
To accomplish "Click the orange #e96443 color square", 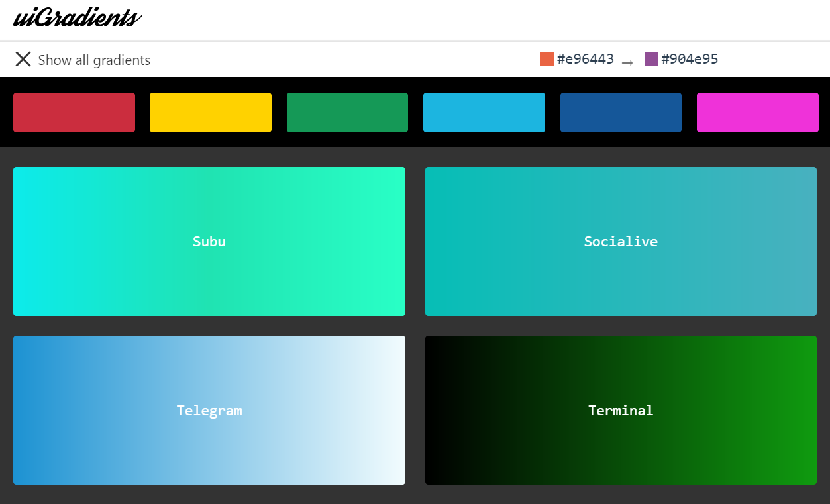I will pos(546,60).
